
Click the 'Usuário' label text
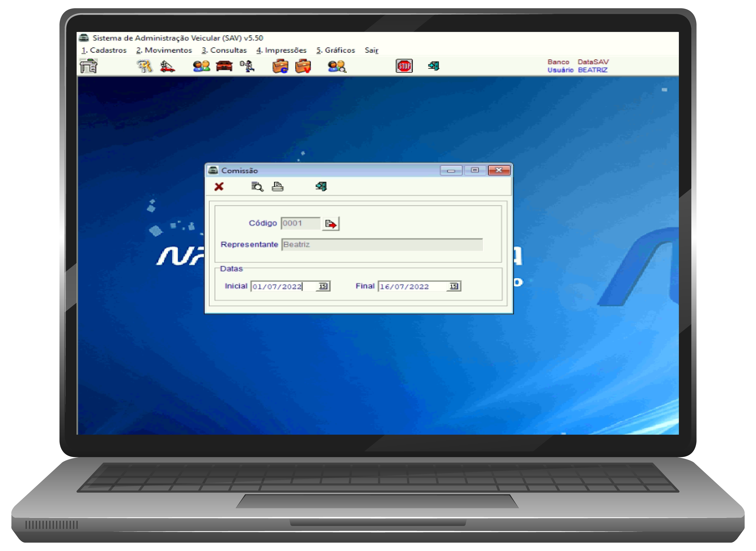click(x=561, y=70)
